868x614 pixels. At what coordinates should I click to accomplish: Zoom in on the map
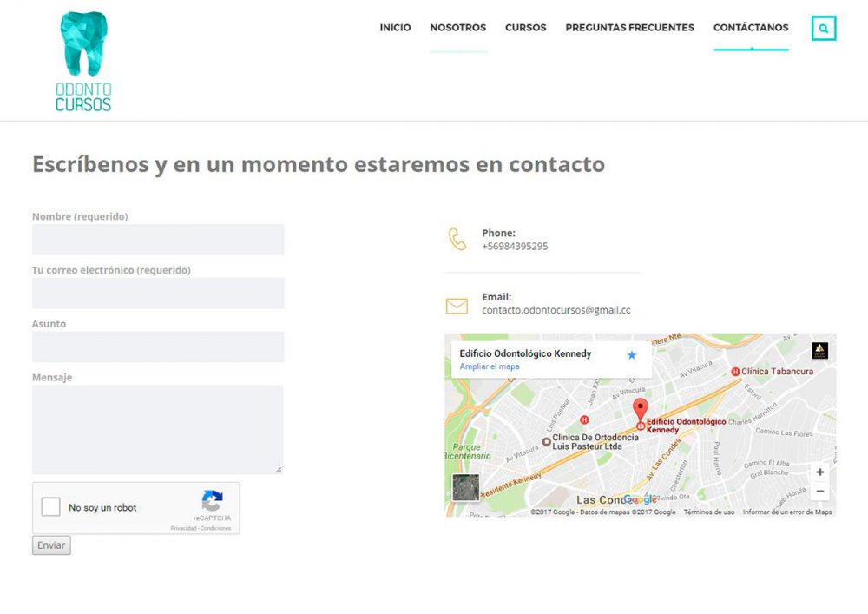[x=820, y=472]
